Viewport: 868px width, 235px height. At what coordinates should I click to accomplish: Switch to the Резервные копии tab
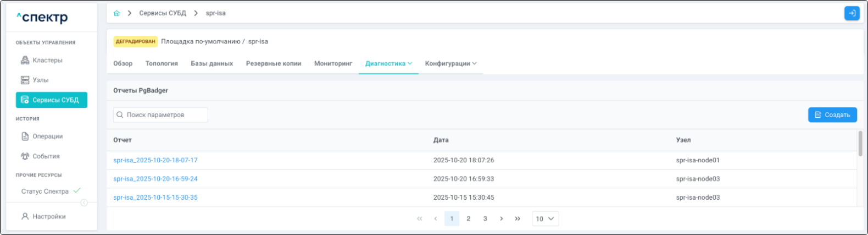(274, 63)
